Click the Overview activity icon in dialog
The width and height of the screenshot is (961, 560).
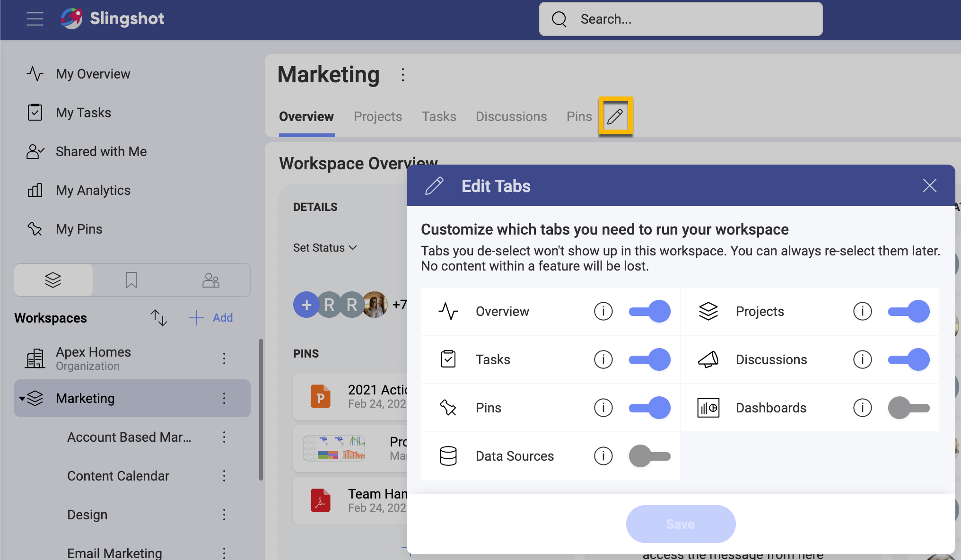tap(448, 311)
